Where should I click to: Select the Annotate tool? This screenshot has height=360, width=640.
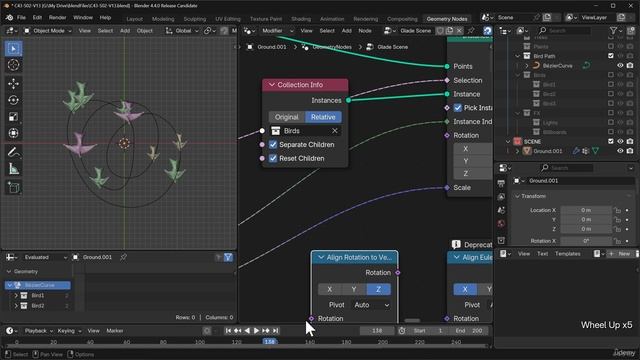[13, 152]
